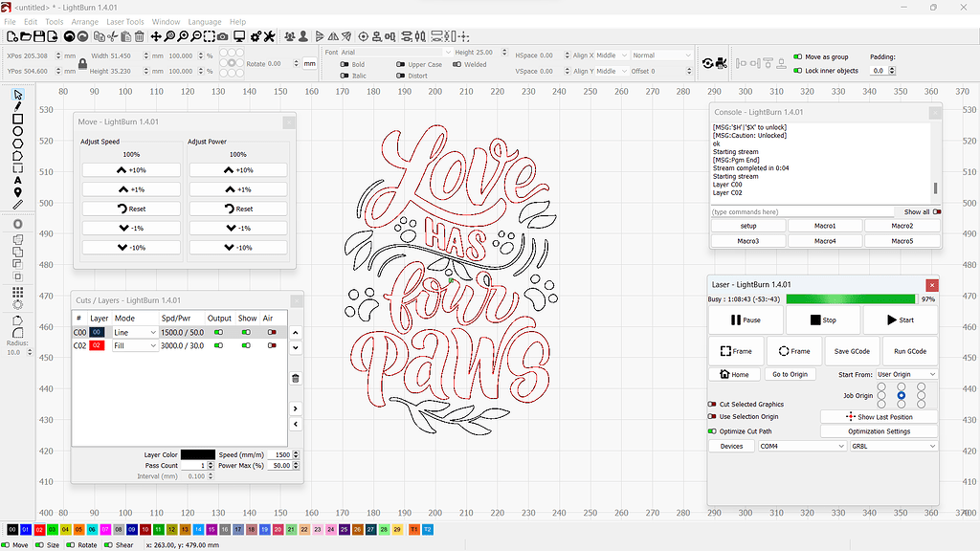Select the Ellipse drawing tool

coord(17,131)
